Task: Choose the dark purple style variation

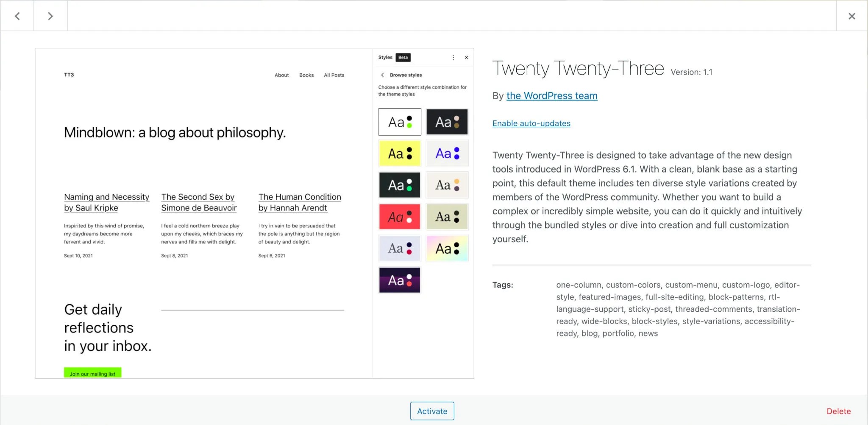Action: coord(399,280)
